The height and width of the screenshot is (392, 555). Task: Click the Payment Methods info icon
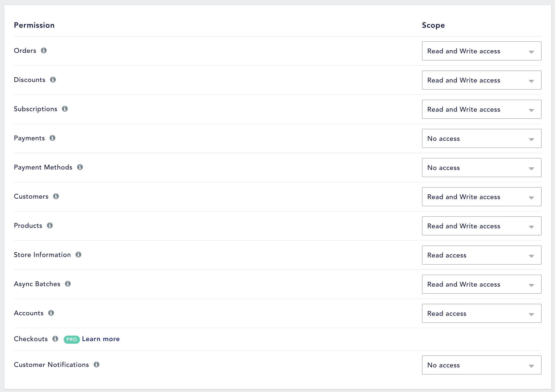tap(80, 167)
